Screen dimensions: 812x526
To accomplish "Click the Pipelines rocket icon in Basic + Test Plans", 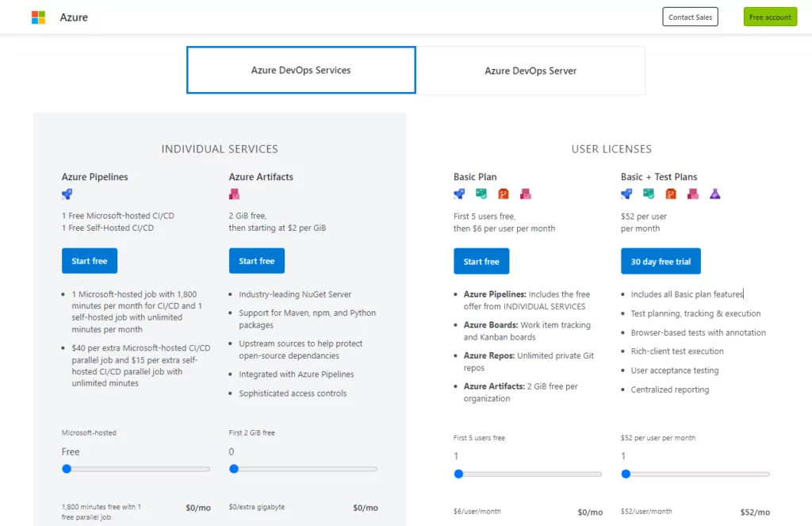I will tap(626, 194).
